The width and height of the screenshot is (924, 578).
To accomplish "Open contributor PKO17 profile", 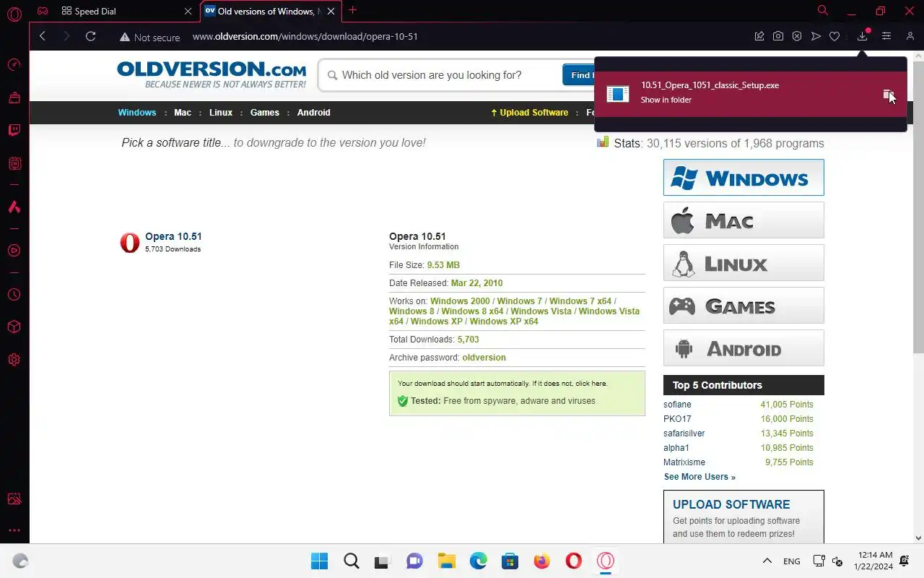I will pyautogui.click(x=677, y=419).
